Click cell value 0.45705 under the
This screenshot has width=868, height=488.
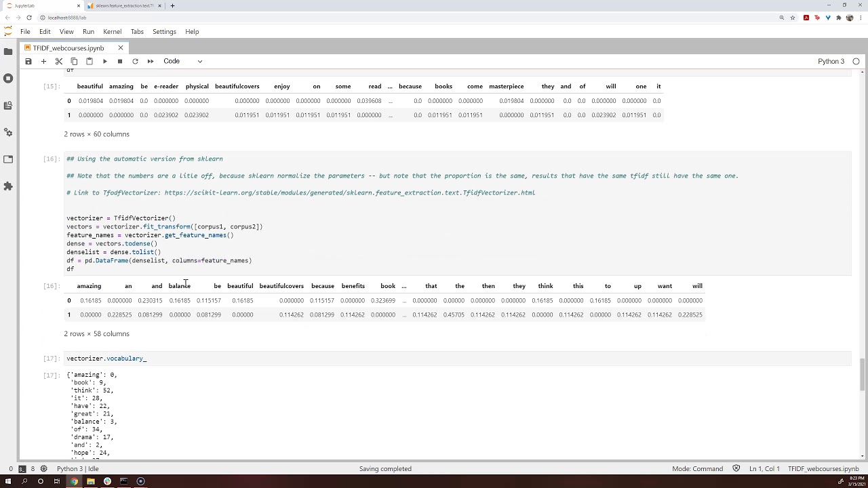coord(454,314)
